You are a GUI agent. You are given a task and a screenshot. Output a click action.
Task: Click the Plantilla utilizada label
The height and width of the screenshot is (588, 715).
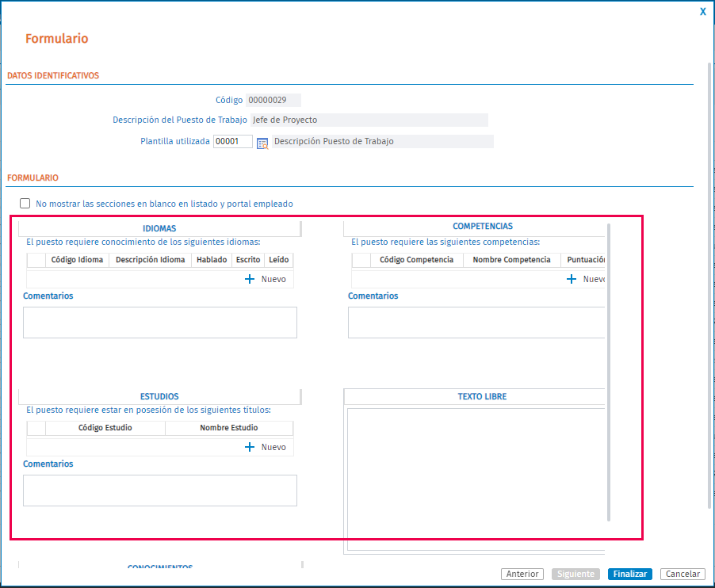click(x=174, y=141)
